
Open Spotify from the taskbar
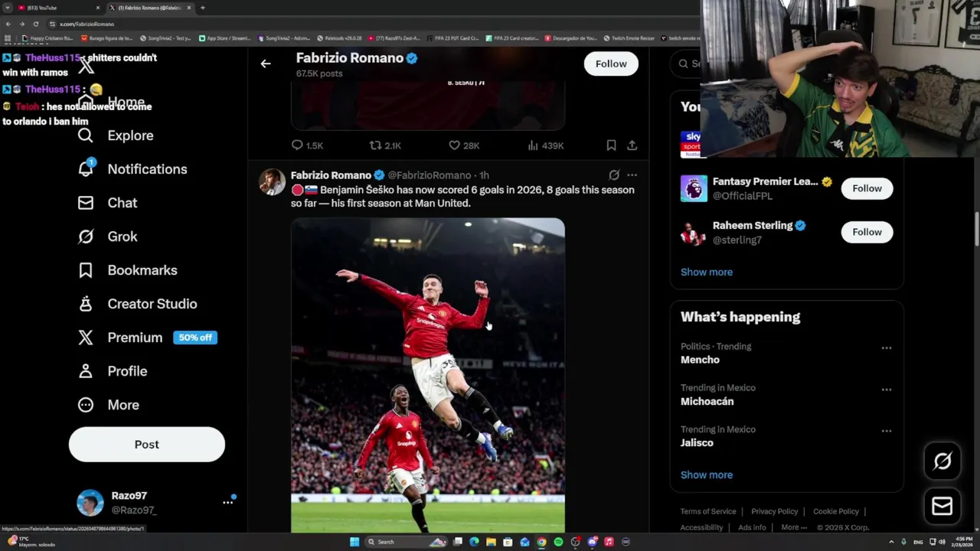558,542
